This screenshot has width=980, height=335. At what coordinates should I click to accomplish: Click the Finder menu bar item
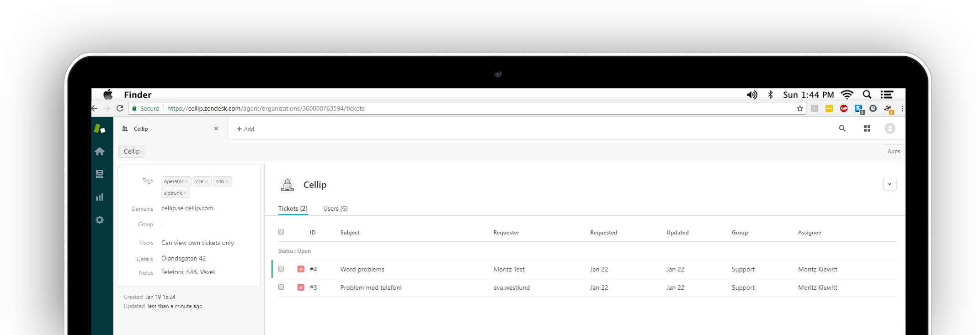point(138,95)
